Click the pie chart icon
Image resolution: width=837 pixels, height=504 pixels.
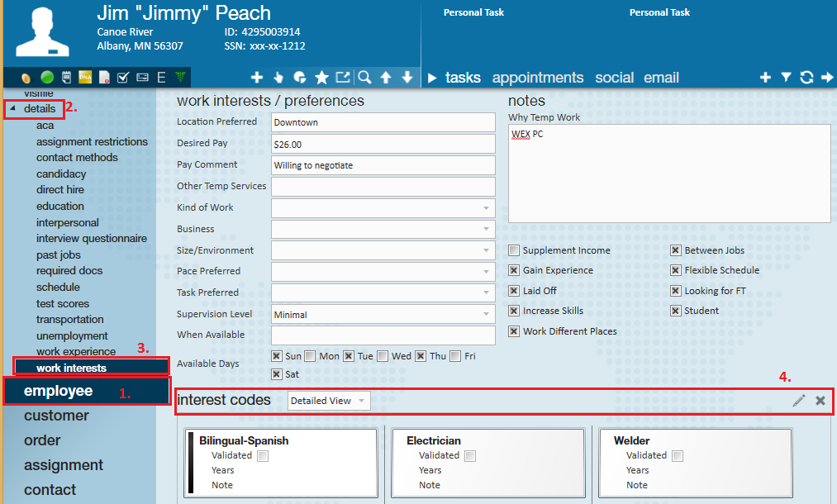[x=299, y=78]
